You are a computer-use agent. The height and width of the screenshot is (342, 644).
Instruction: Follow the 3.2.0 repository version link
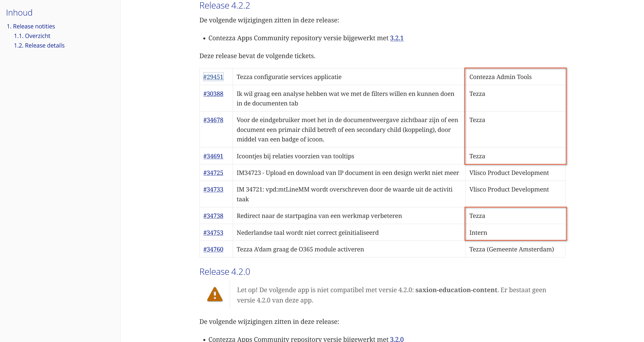pyautogui.click(x=396, y=339)
